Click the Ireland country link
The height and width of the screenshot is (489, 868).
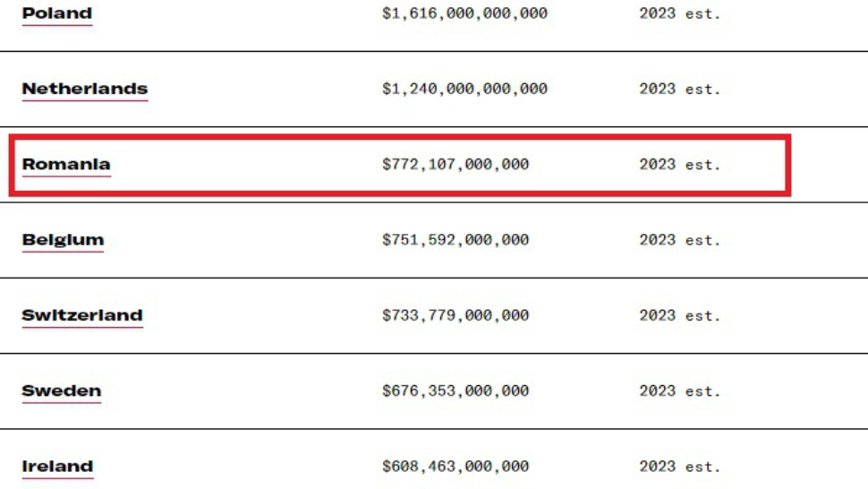pos(57,466)
